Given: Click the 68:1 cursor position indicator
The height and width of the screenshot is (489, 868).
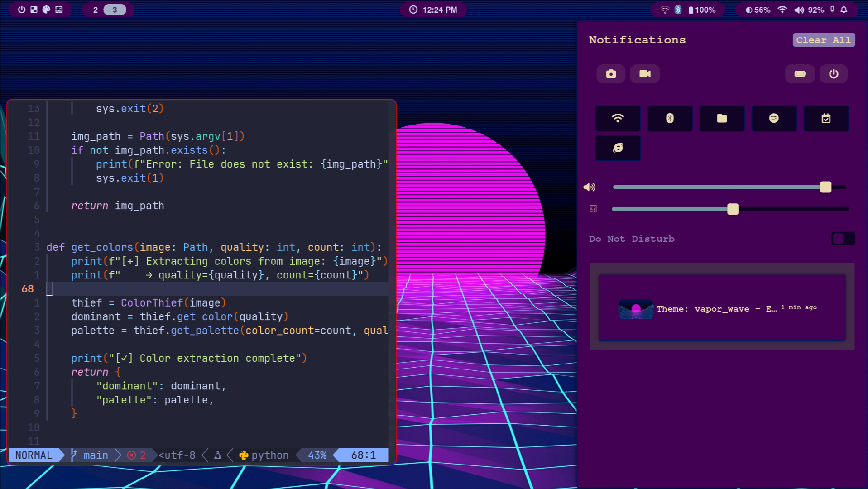Looking at the screenshot, I should [x=364, y=455].
